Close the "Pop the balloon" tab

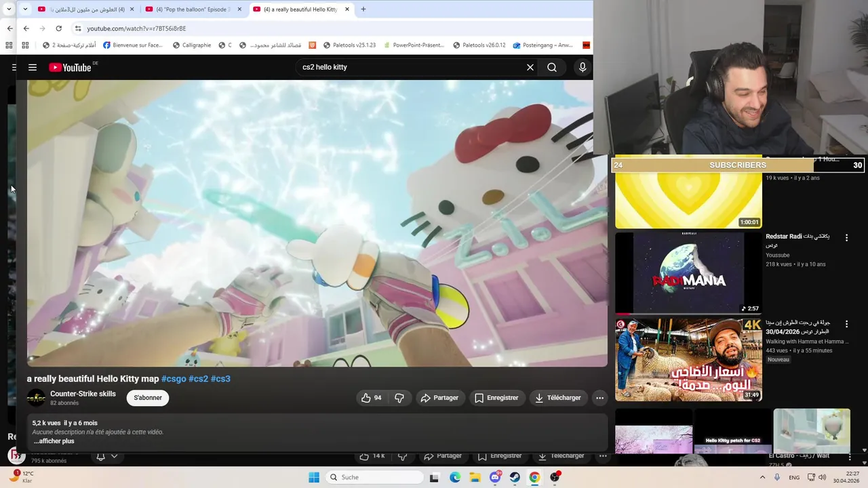(x=239, y=9)
